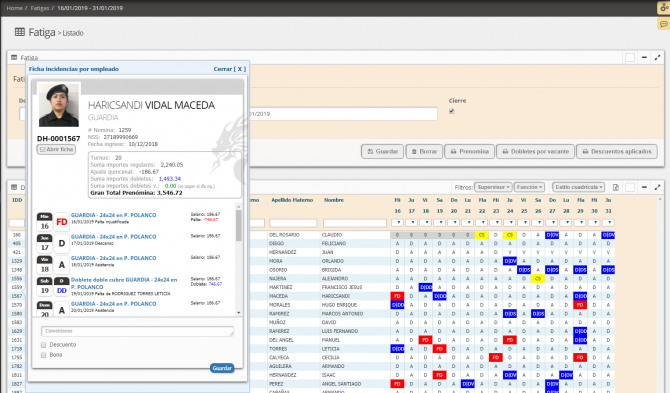670x393 pixels.
Task: Click Abrir ficha under the employee ID
Action: [x=56, y=150]
